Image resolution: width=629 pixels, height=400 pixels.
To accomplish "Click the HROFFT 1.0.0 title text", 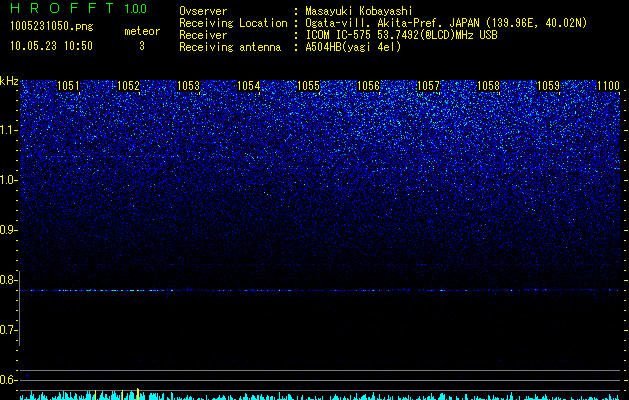I will click(78, 8).
